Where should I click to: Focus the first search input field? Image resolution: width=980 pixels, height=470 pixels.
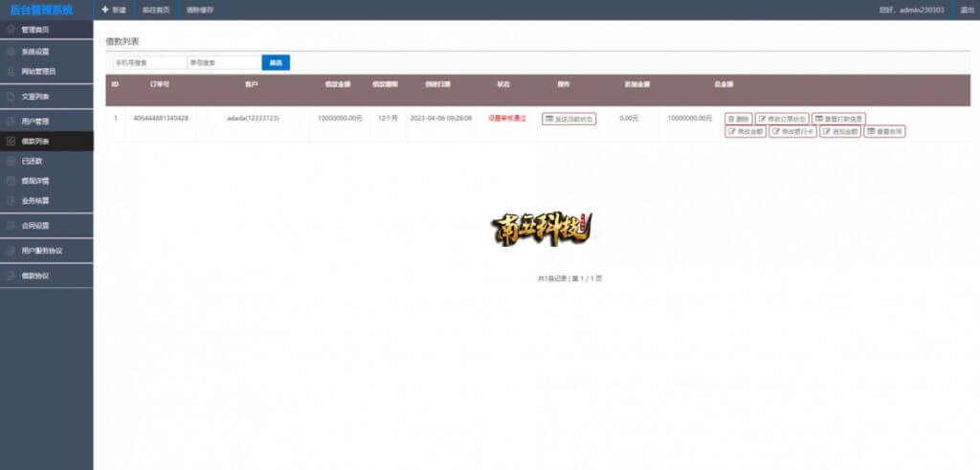click(x=149, y=62)
